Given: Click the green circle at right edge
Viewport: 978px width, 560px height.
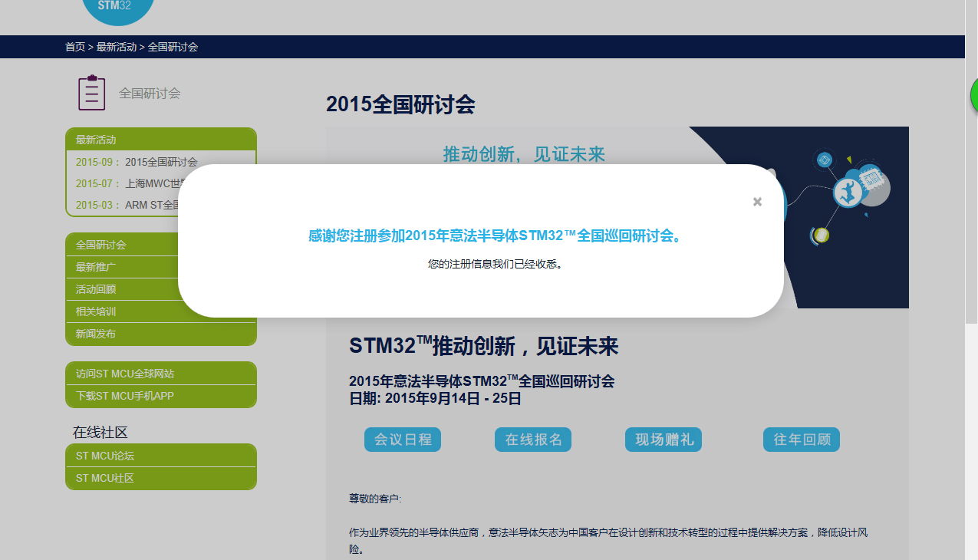Looking at the screenshot, I should point(974,94).
